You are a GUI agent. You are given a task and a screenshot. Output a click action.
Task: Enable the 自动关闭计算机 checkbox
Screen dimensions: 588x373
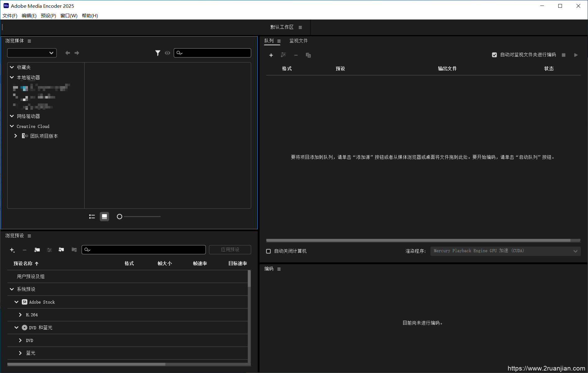pos(269,251)
